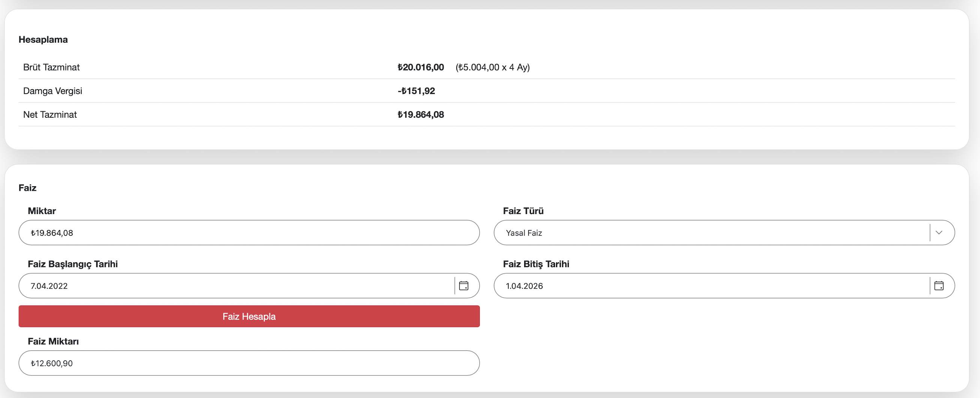Click the Faiz Türü field label

click(523, 211)
